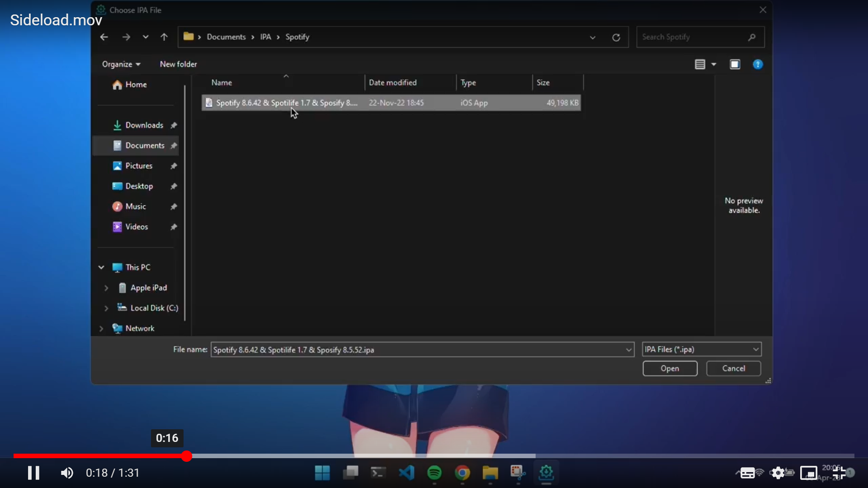
Task: Expand the Apple iPad node
Action: (106, 288)
